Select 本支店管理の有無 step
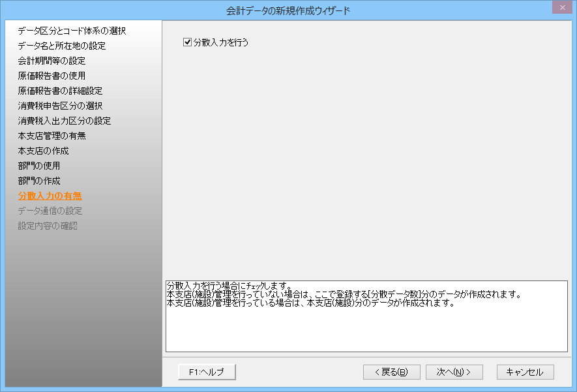Screen dimensions: 577x392 point(52,136)
